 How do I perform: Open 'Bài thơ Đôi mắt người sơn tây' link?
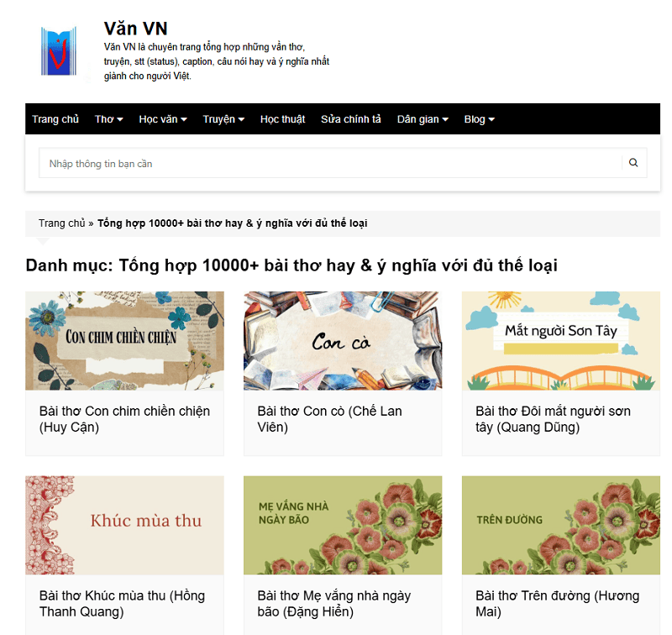tap(553, 419)
